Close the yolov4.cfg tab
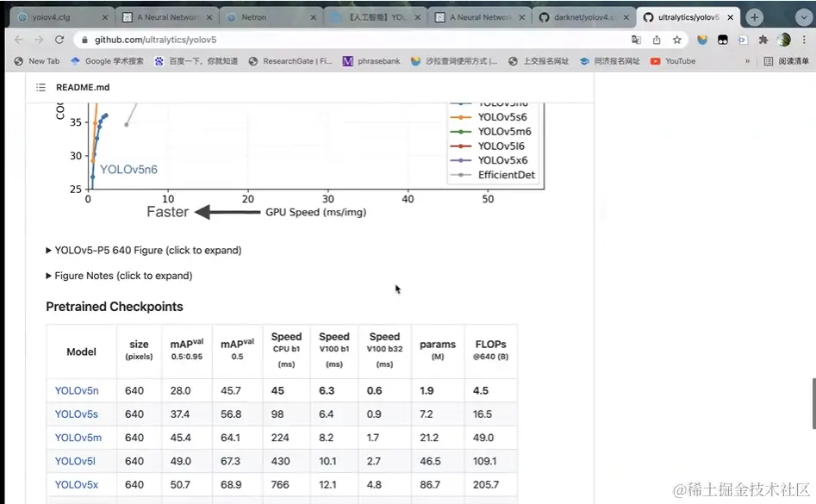 click(104, 17)
